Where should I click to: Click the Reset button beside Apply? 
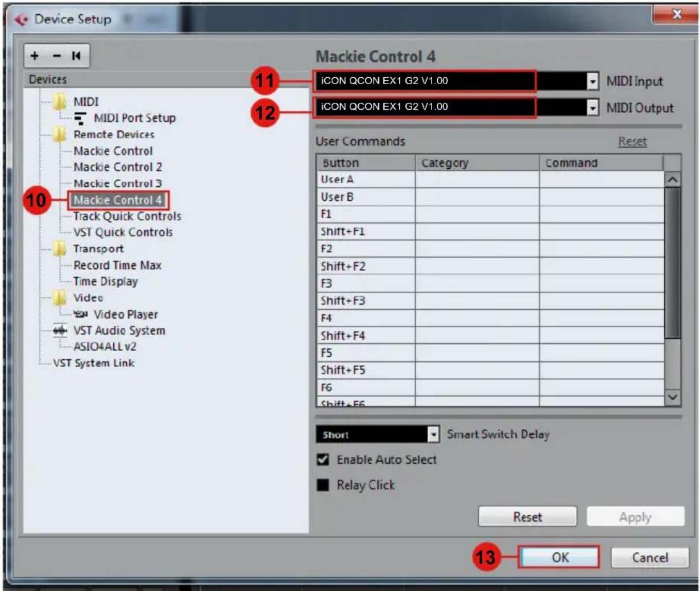(527, 517)
